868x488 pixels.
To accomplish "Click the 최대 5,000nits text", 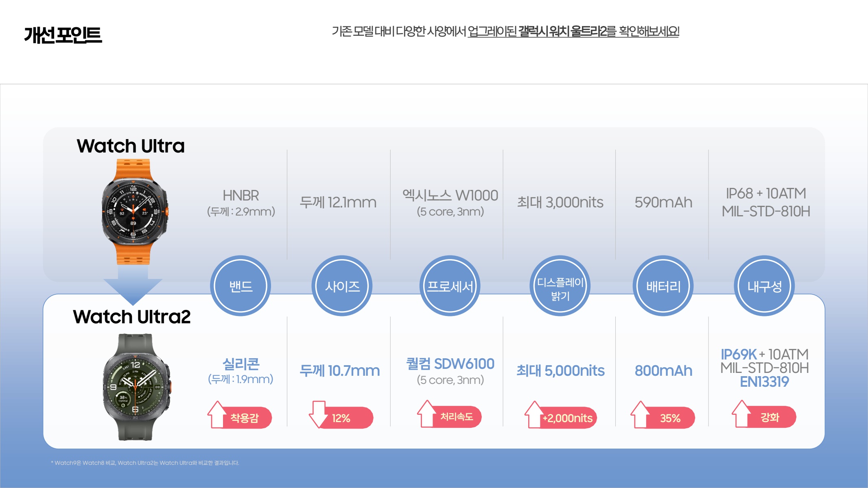I will pos(560,370).
